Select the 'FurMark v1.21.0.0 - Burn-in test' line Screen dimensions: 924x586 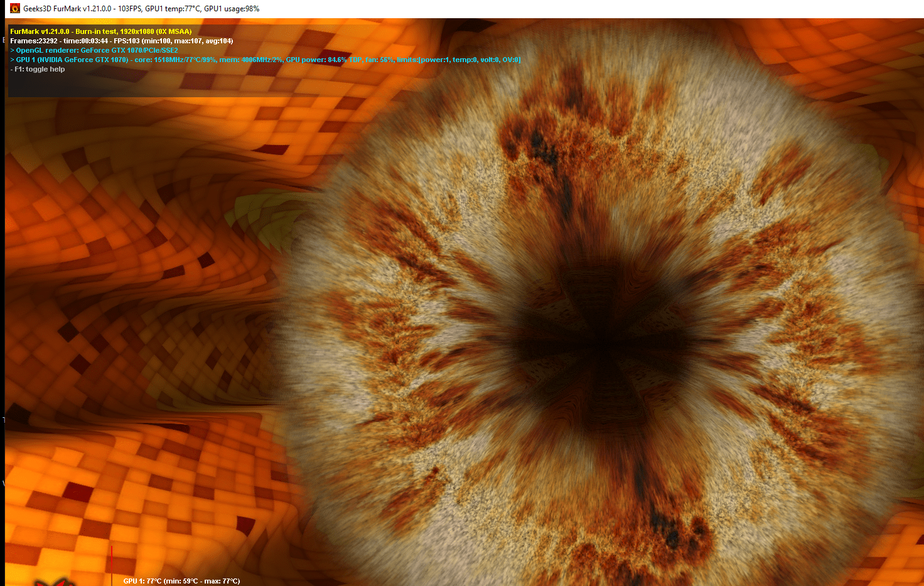[x=101, y=31]
